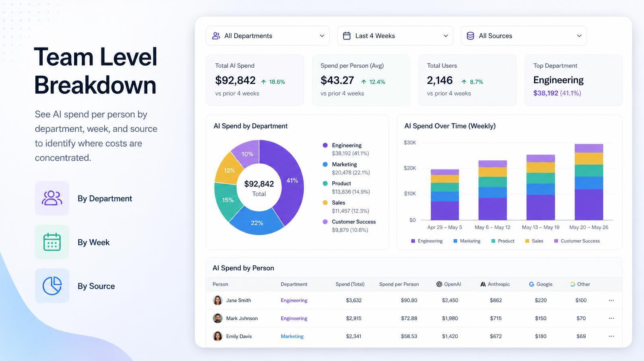Viewport: 644px width, 361px height.
Task: Click Marketing color dot in donut legend
Action: (x=325, y=164)
